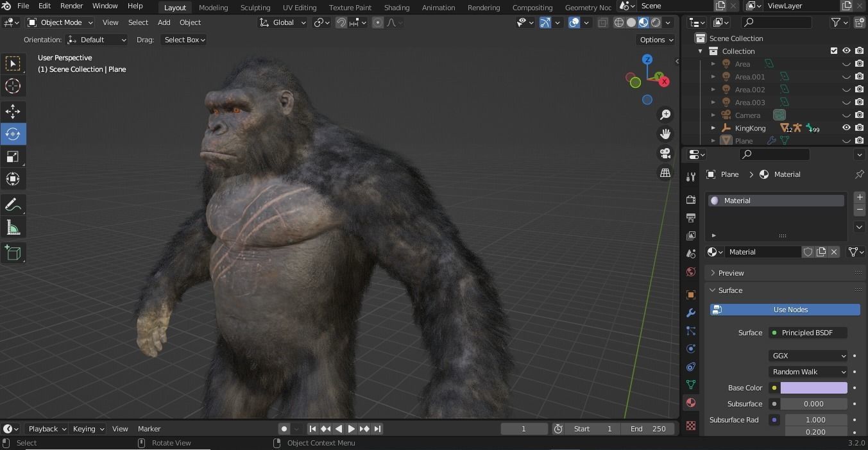Toggle viewport gizmos display

(545, 22)
